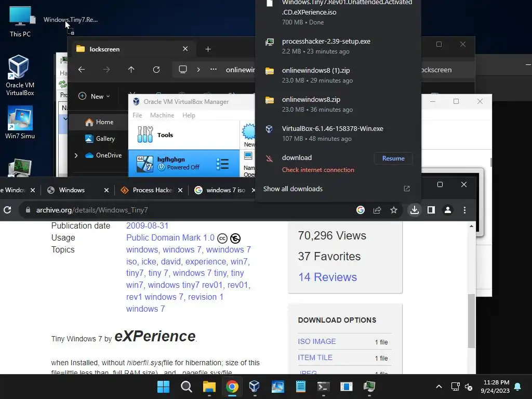Image resolution: width=532 pixels, height=399 pixels.
Task: Go back in lockscreen File Explorer
Action: [82, 70]
